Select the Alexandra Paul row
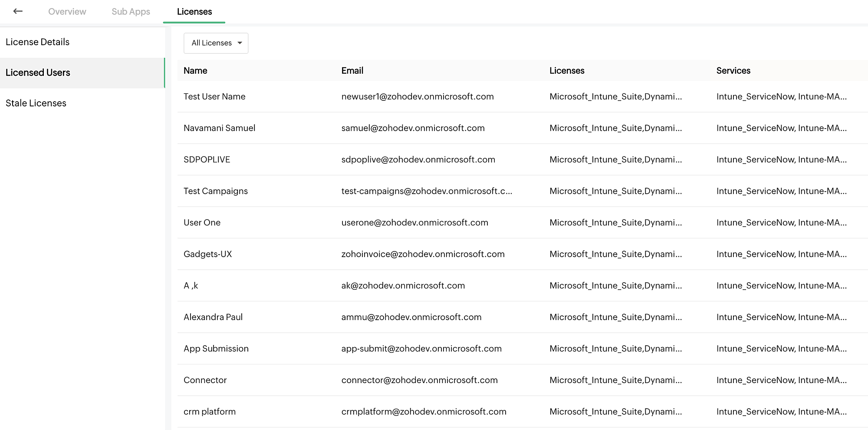Screen dimensions: 868x430 click(213, 317)
